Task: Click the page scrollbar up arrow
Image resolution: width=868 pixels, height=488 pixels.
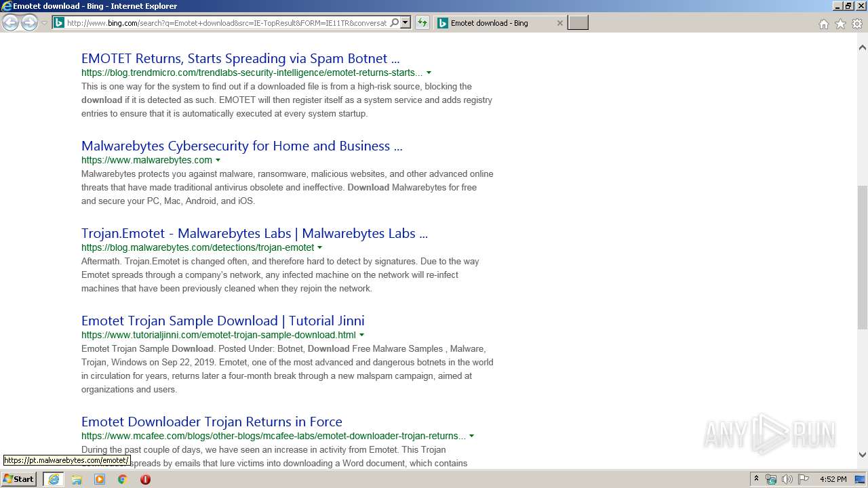Action: pos(862,47)
